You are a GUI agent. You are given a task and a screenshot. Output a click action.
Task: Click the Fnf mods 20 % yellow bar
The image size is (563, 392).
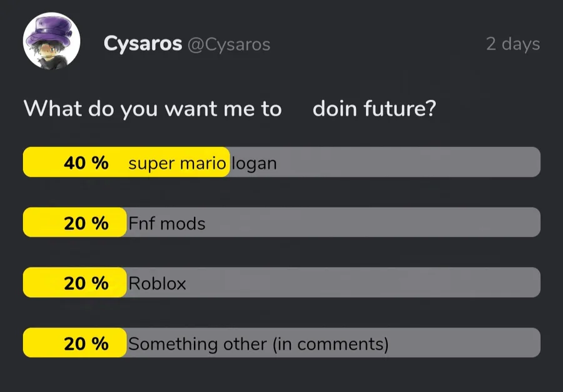pos(74,222)
